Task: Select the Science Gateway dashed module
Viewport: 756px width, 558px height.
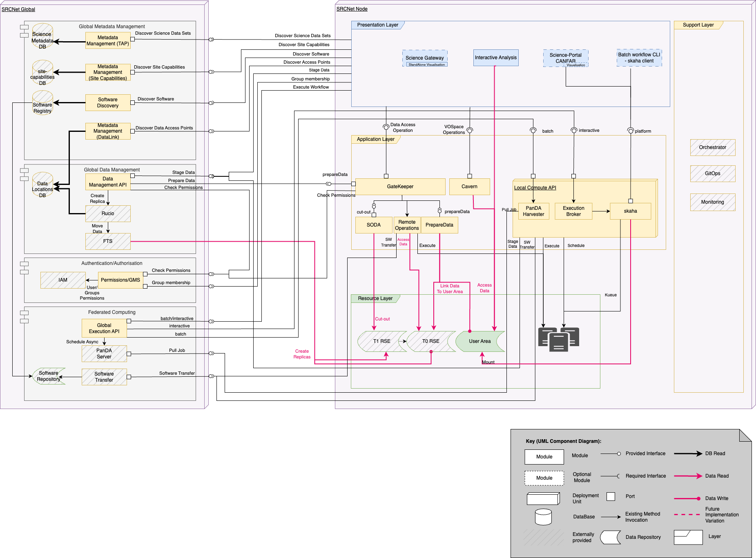Action: click(x=424, y=58)
